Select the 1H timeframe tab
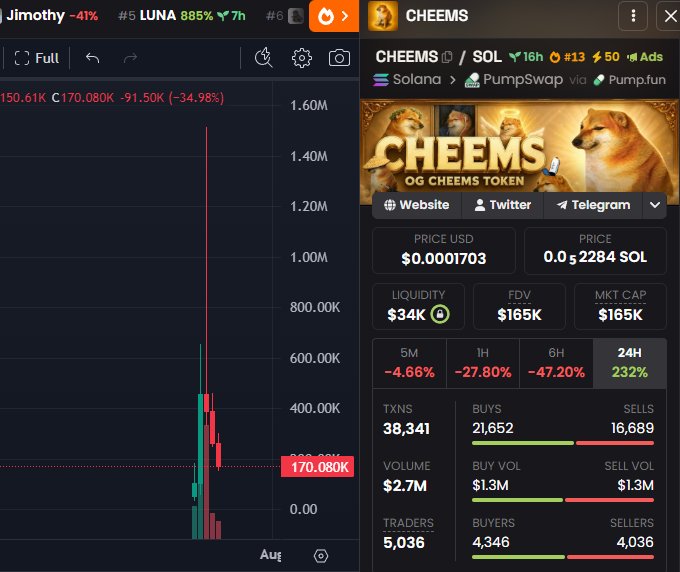 [483, 363]
